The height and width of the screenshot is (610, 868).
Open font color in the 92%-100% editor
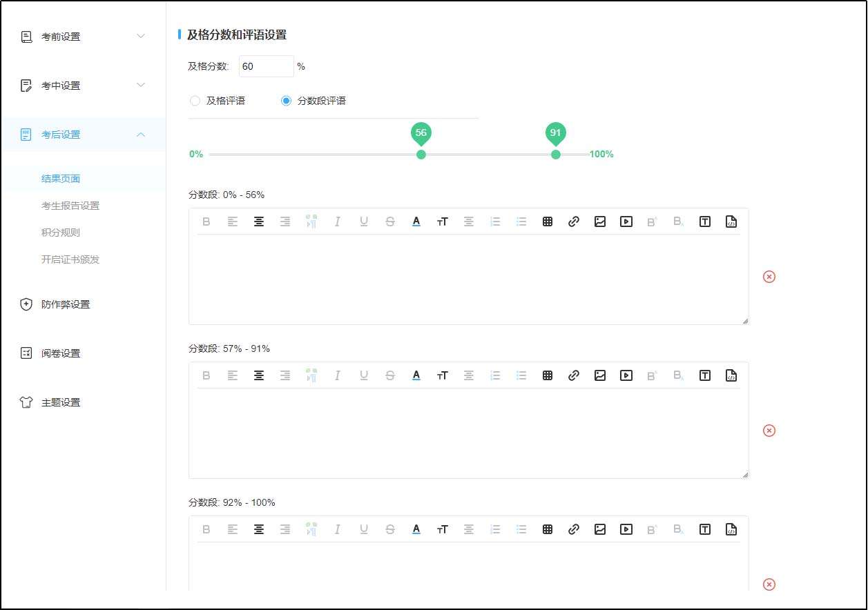(416, 529)
